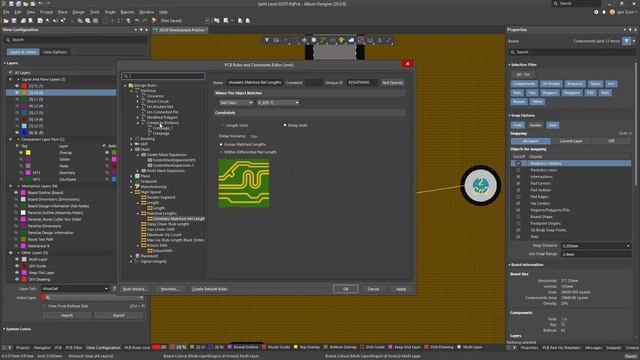
Task: Open the Short-Circuit rule category
Action: point(158,101)
